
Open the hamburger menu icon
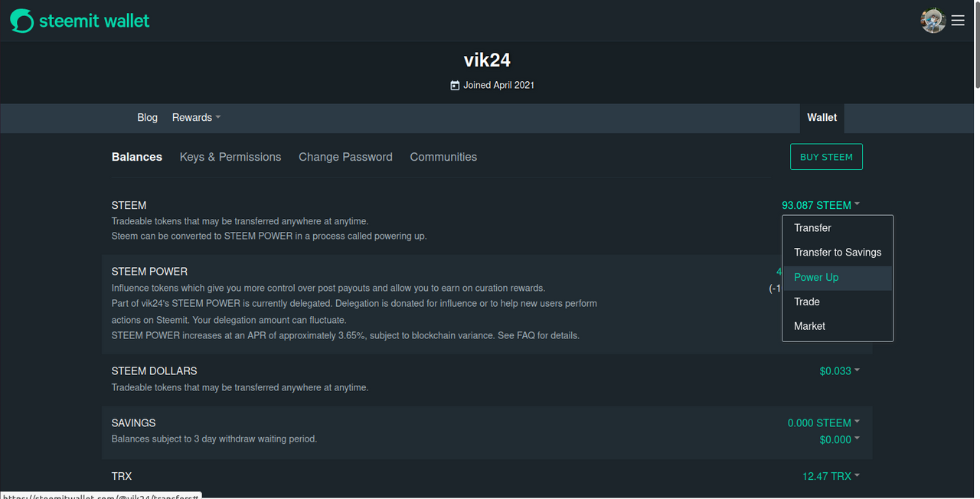click(958, 21)
